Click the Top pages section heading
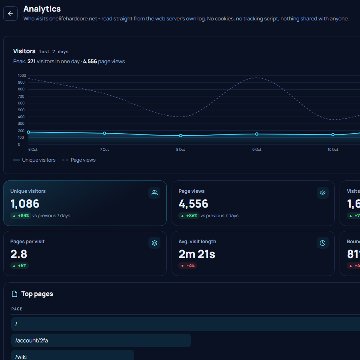Image resolution: width=360 pixels, height=360 pixels. (37, 294)
